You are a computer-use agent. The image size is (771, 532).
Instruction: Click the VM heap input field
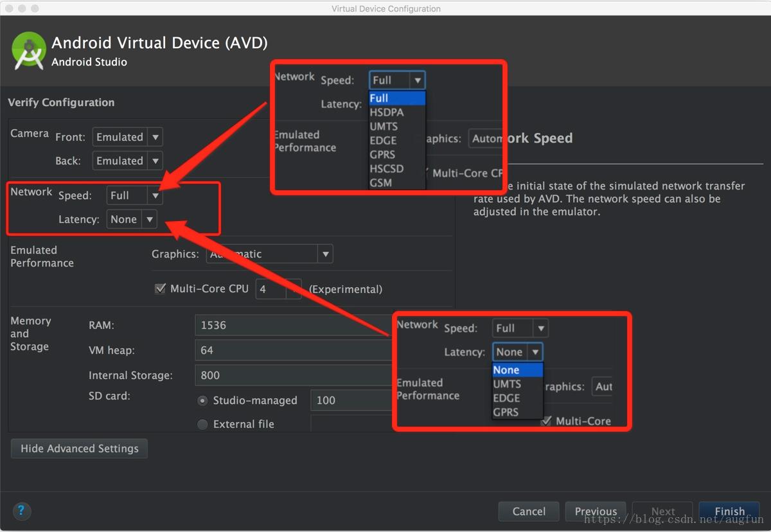(x=292, y=350)
